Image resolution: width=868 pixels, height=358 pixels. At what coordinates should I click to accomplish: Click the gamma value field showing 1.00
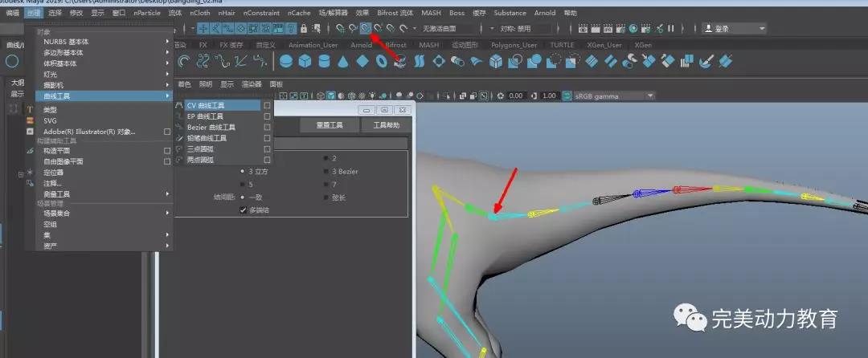coord(550,96)
